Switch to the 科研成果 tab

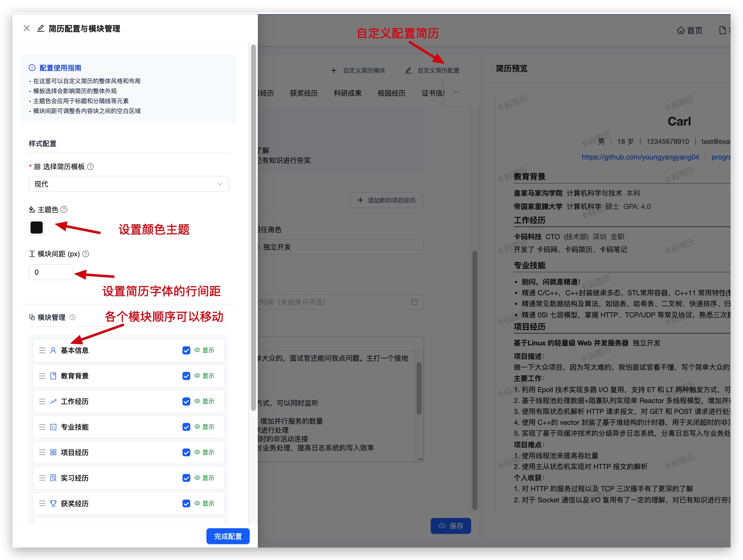347,93
